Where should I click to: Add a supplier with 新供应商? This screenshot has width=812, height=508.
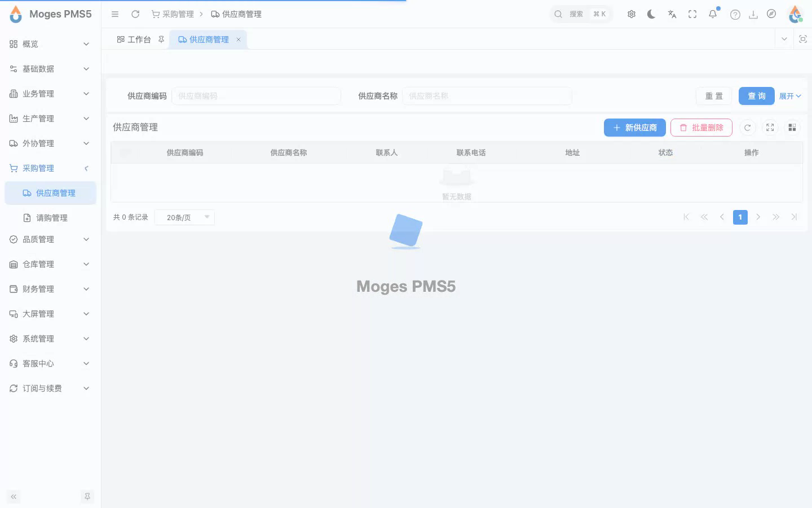[x=635, y=128]
